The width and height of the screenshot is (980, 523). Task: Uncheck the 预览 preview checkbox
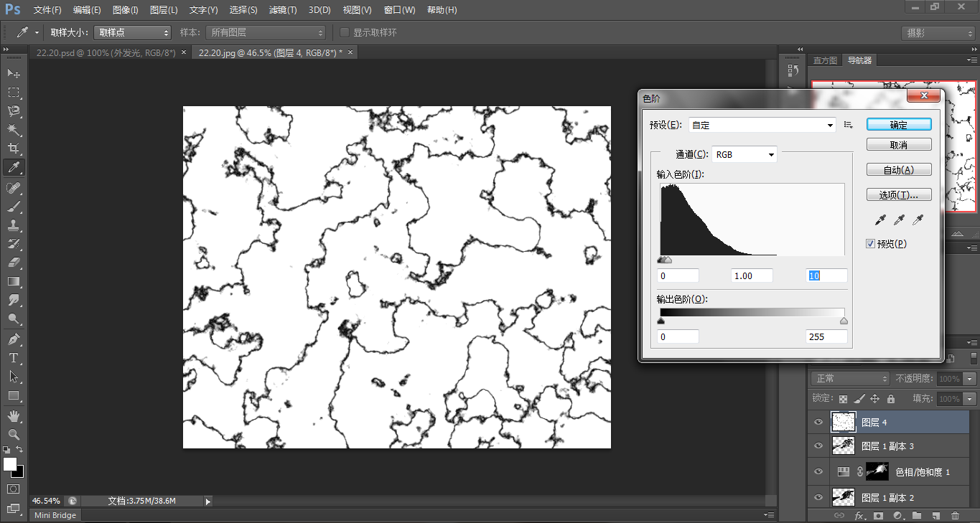[871, 244]
